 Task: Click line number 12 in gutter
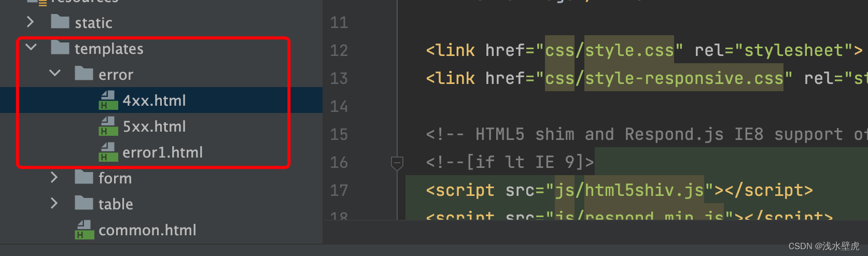click(x=339, y=50)
